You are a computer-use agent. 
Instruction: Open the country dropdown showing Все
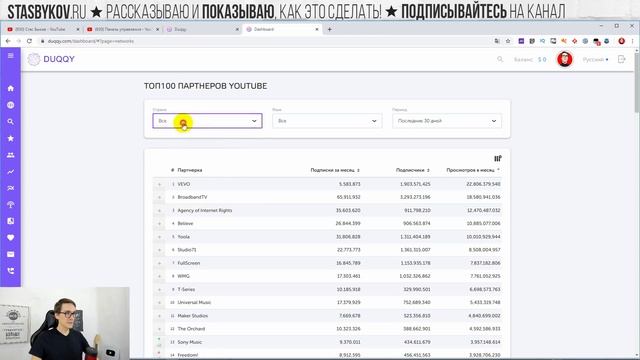[x=207, y=121]
